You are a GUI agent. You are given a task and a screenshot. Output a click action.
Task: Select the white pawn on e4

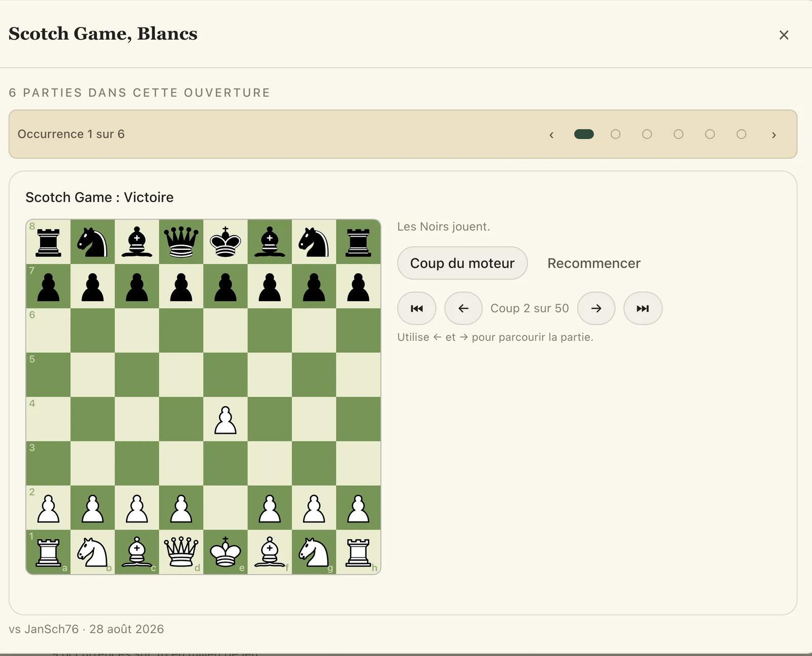225,419
